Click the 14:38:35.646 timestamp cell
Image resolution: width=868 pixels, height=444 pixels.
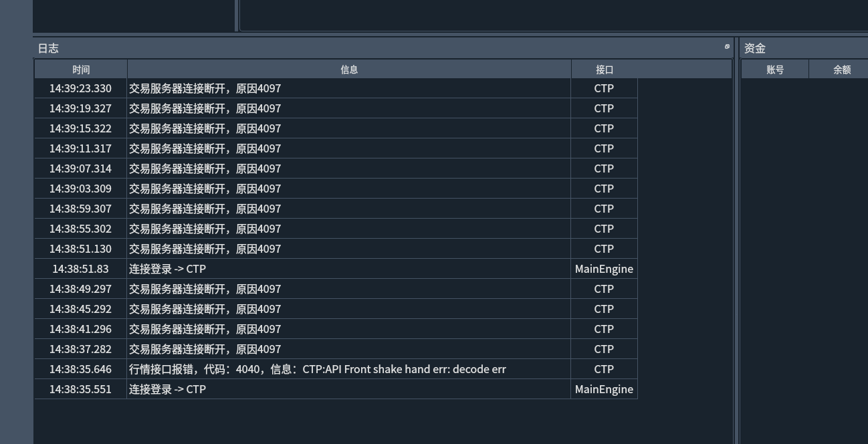click(x=80, y=369)
